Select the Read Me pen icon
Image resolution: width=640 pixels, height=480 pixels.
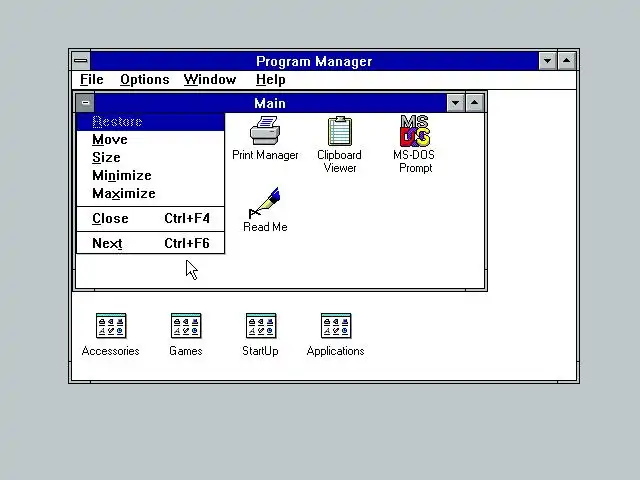tap(264, 202)
